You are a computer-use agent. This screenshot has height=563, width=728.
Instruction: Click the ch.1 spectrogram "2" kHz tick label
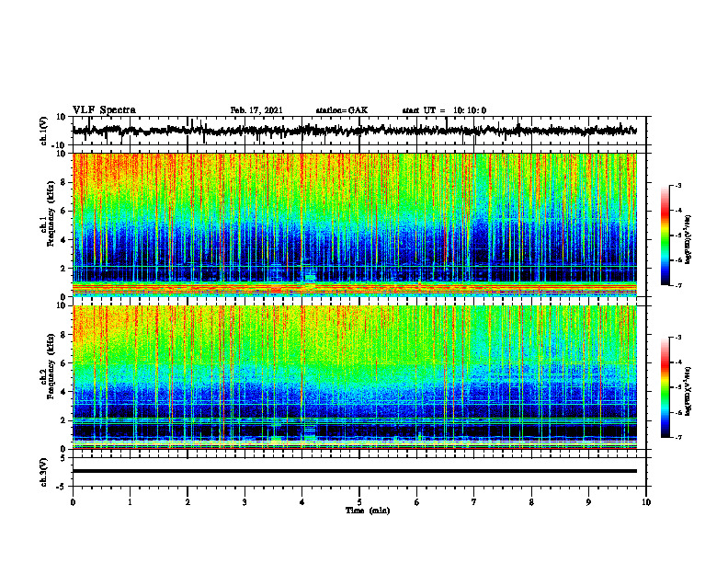click(x=64, y=269)
